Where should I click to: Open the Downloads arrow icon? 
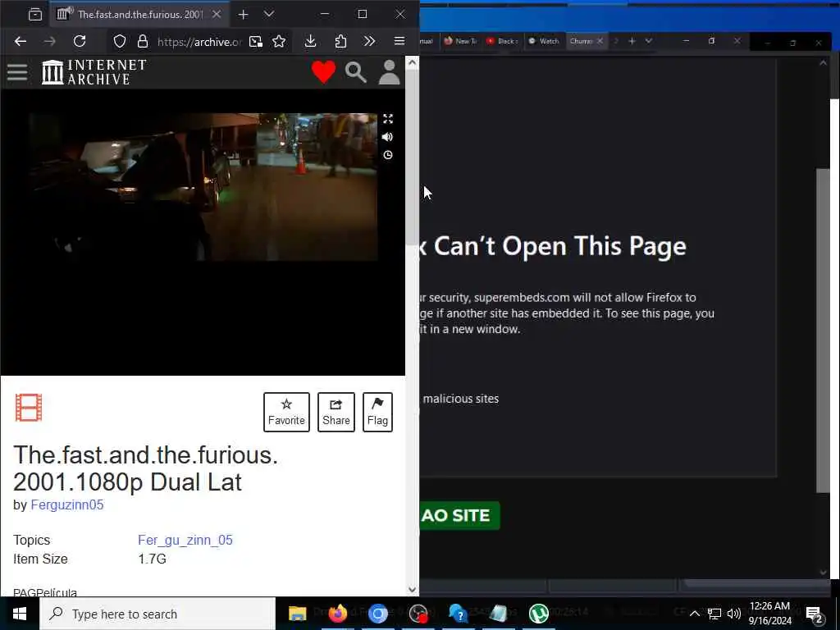click(x=311, y=41)
